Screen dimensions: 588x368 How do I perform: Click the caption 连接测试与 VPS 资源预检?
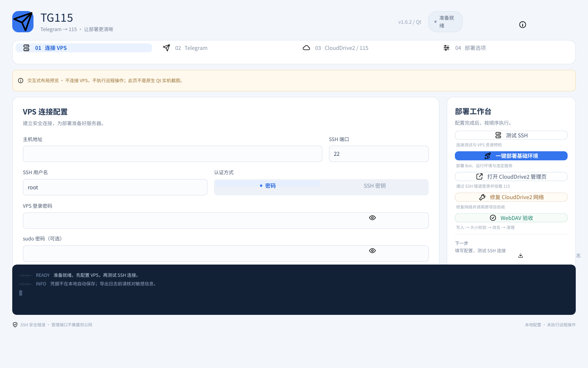(479, 145)
